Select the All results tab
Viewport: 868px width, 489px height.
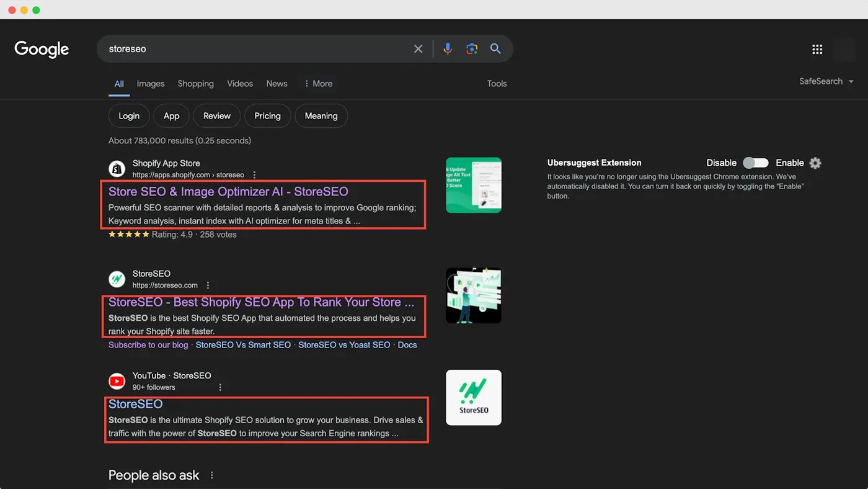tap(119, 84)
